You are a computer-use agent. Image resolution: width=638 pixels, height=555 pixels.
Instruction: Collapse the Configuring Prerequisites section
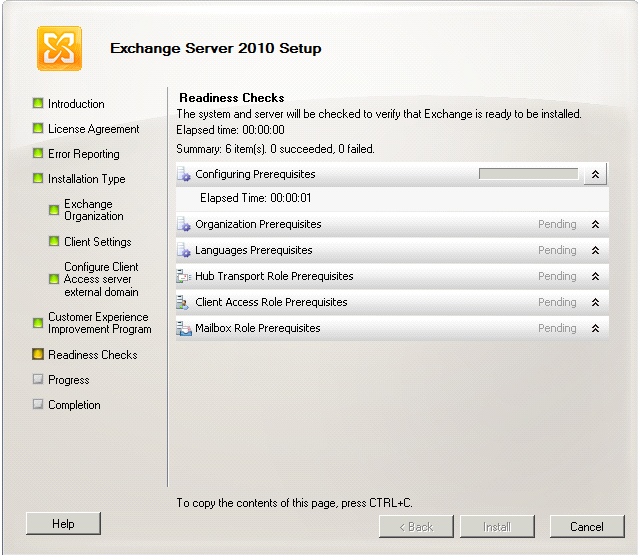coord(595,174)
